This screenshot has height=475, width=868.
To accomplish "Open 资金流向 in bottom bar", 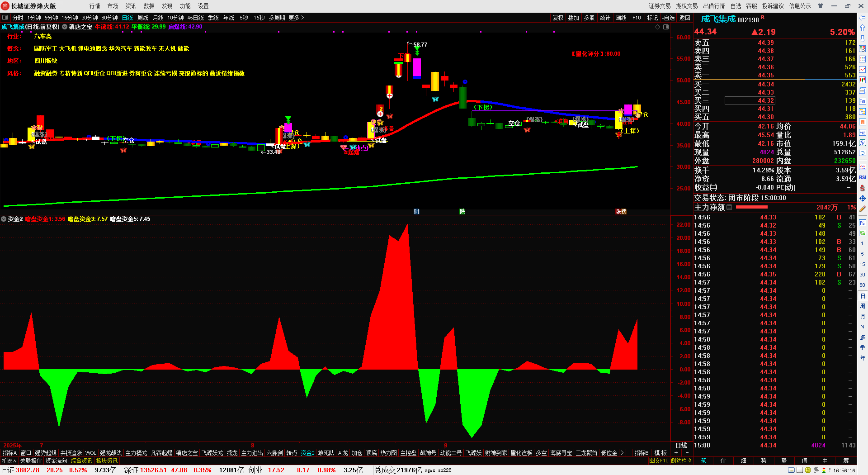I will point(56,461).
